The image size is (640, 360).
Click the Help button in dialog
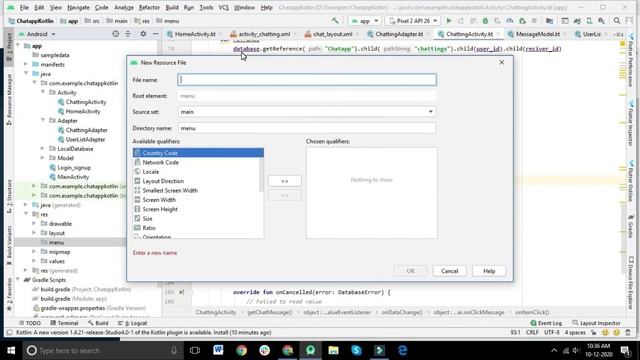(x=489, y=271)
